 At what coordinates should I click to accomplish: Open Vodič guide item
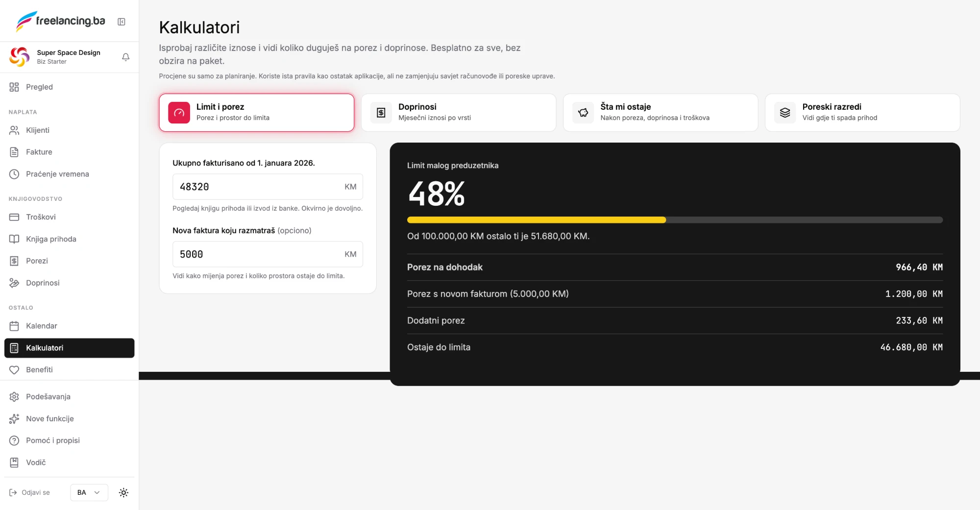pos(69,462)
